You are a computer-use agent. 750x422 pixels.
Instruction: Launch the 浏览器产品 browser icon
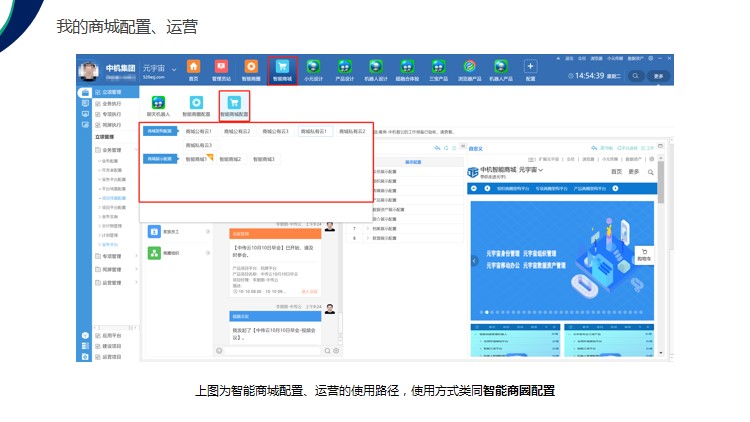[470, 67]
